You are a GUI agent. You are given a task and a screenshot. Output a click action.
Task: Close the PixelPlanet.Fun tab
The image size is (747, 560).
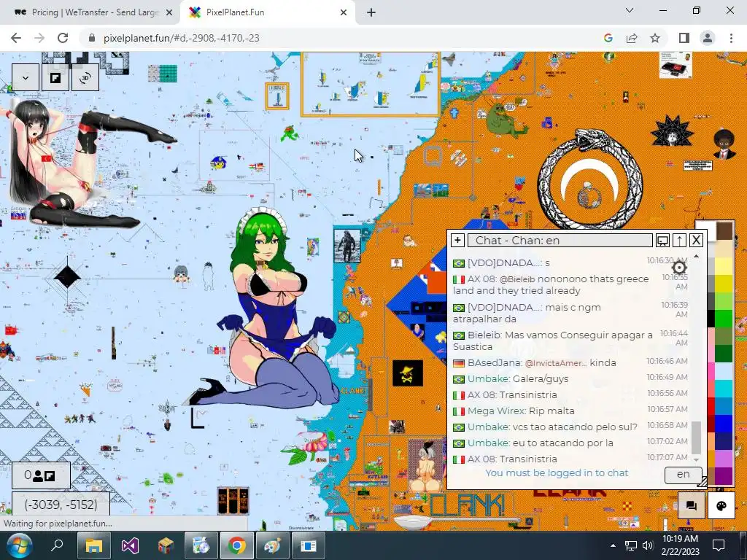344,12
